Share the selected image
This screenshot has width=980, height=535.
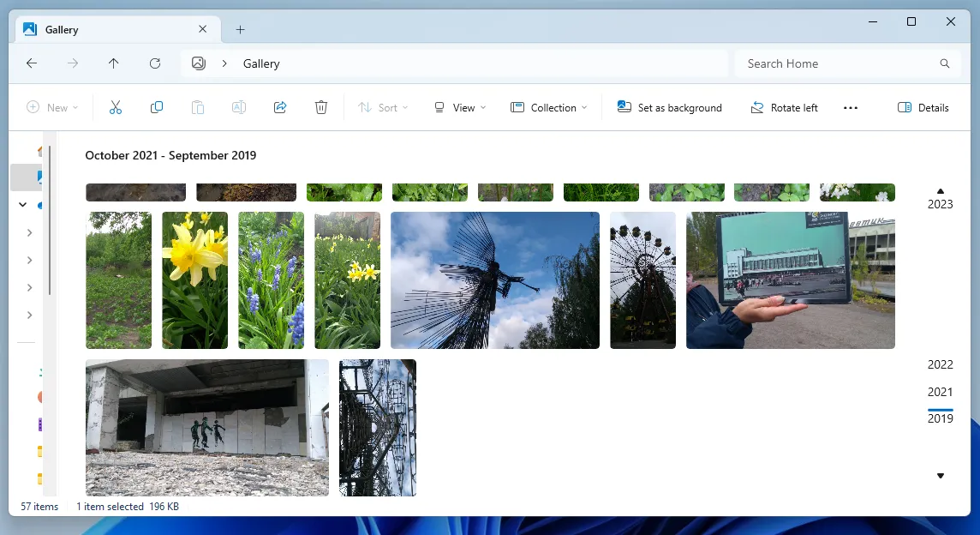tap(280, 107)
